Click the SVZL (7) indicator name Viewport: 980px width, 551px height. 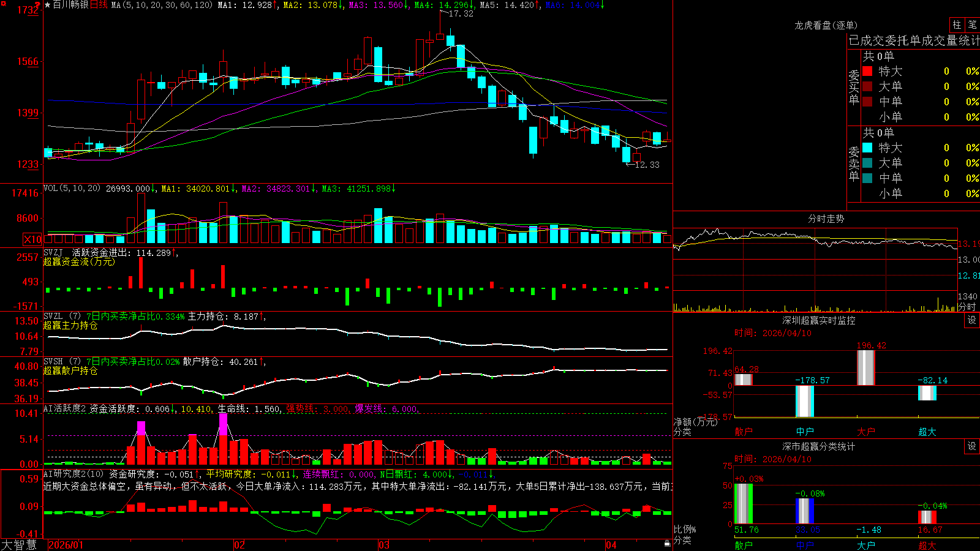tap(62, 317)
